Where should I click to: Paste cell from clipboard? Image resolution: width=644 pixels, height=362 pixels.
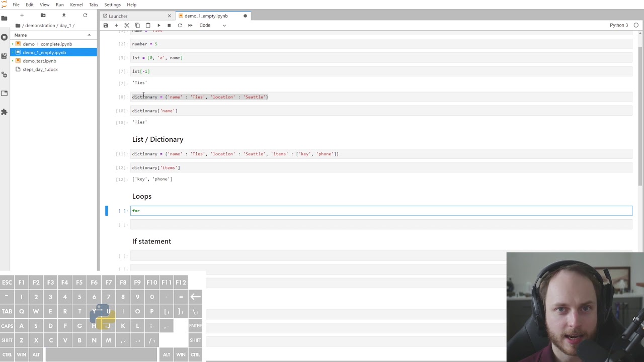[148, 25]
